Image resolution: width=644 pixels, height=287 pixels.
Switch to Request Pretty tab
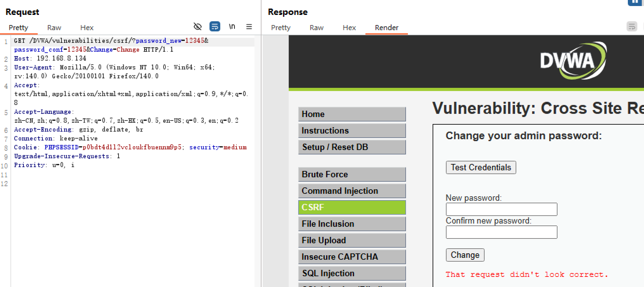pyautogui.click(x=18, y=28)
